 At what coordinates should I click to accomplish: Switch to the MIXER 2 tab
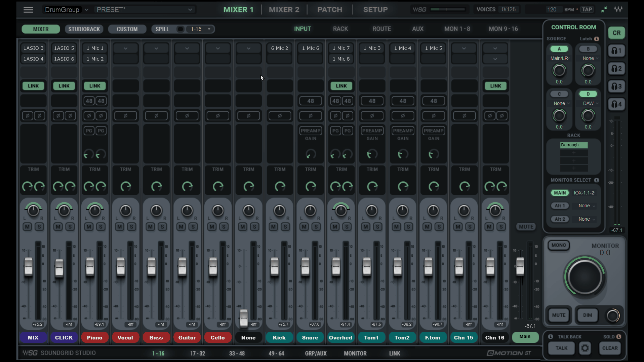pyautogui.click(x=284, y=10)
